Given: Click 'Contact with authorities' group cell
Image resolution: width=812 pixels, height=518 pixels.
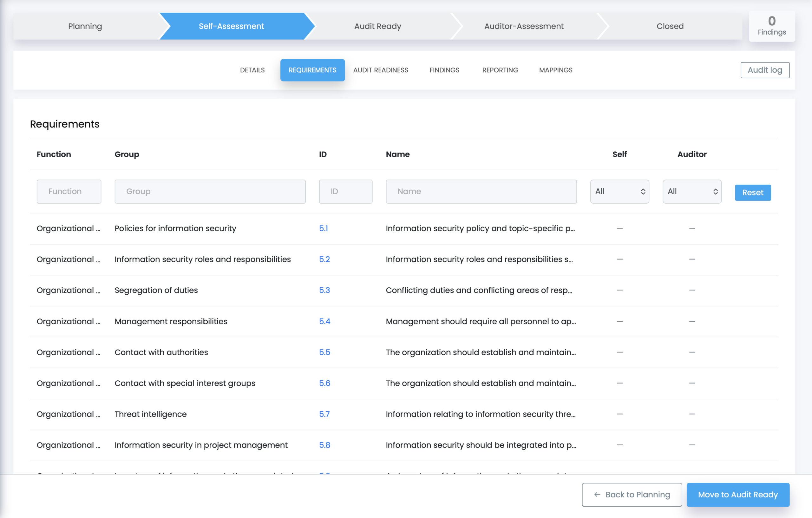Looking at the screenshot, I should [161, 352].
